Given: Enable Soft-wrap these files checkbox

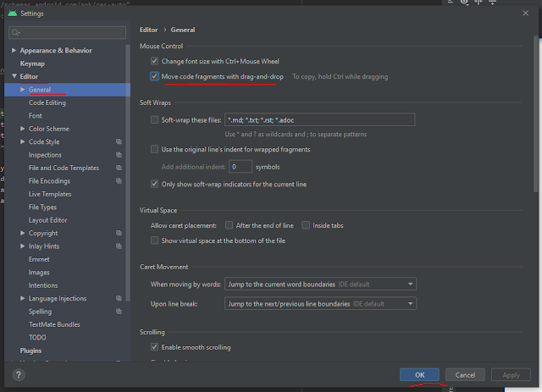Looking at the screenshot, I should (154, 120).
